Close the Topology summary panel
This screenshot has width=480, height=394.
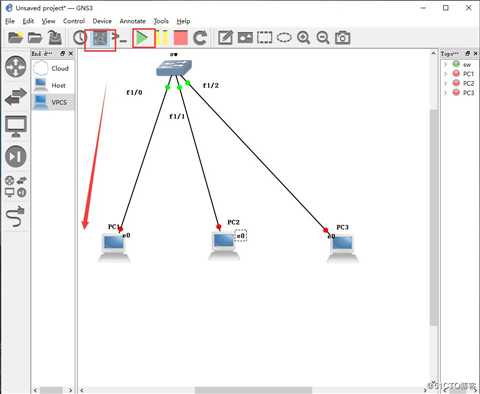coord(476,53)
